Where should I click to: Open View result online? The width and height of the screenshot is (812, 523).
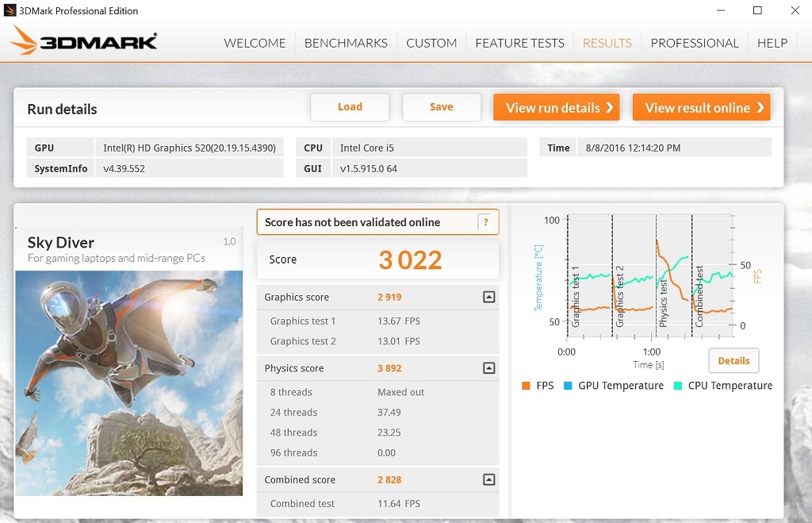point(702,107)
